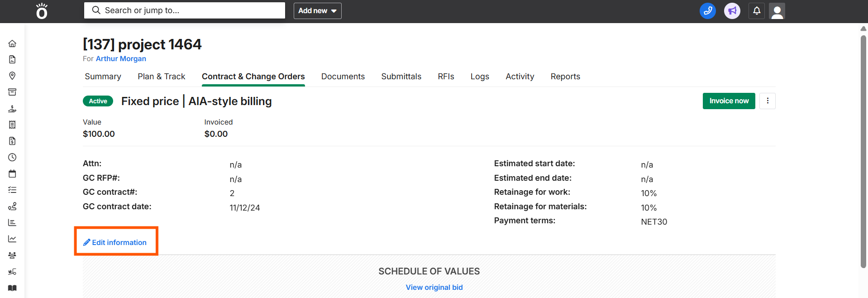The height and width of the screenshot is (298, 868).
Task: Click the map pin location sidebar icon
Action: (12, 76)
